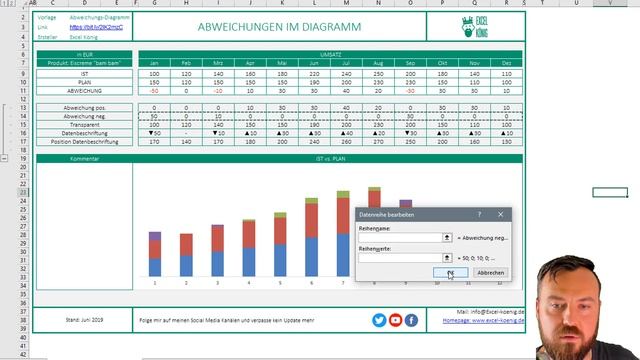Select Datenbeschriftung cell ▲40 for Jul

point(347,133)
